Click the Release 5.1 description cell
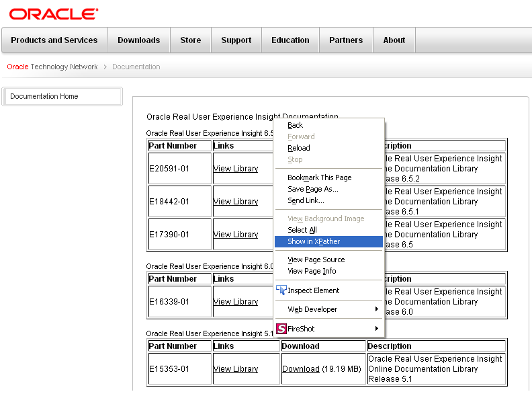532x400 pixels. (437, 369)
